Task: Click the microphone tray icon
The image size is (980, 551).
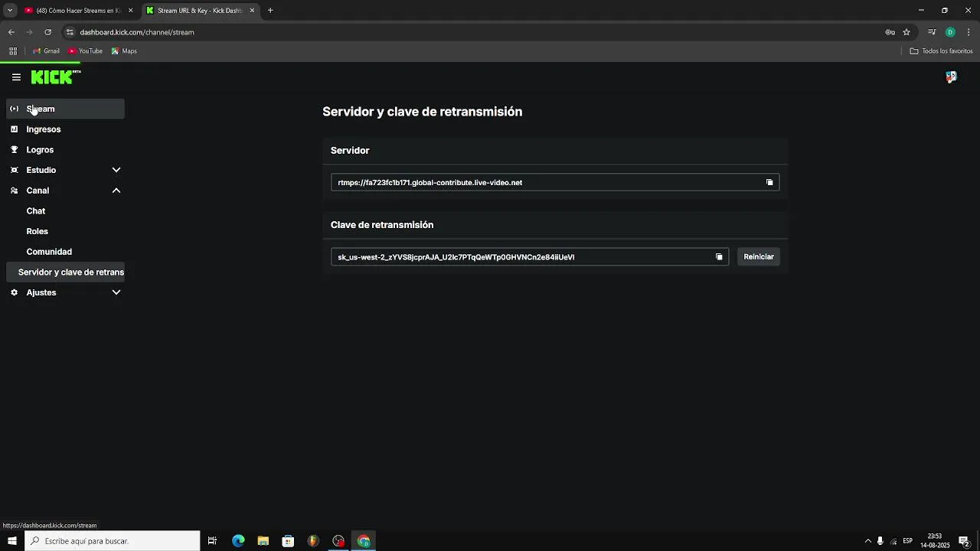Action: tap(880, 541)
